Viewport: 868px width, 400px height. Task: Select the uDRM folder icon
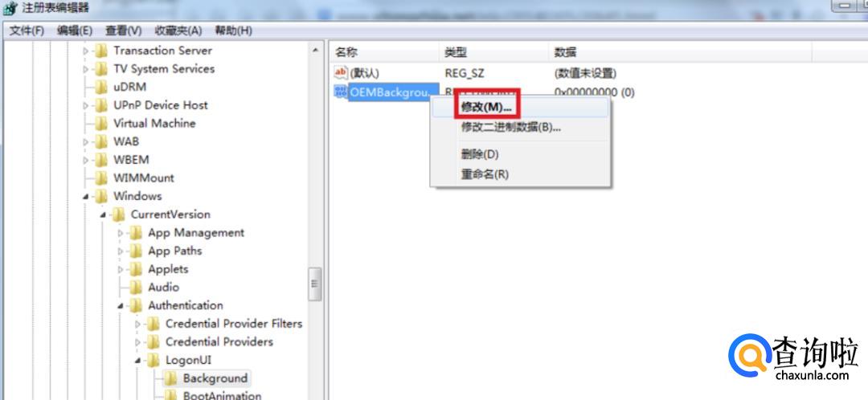pos(101,87)
